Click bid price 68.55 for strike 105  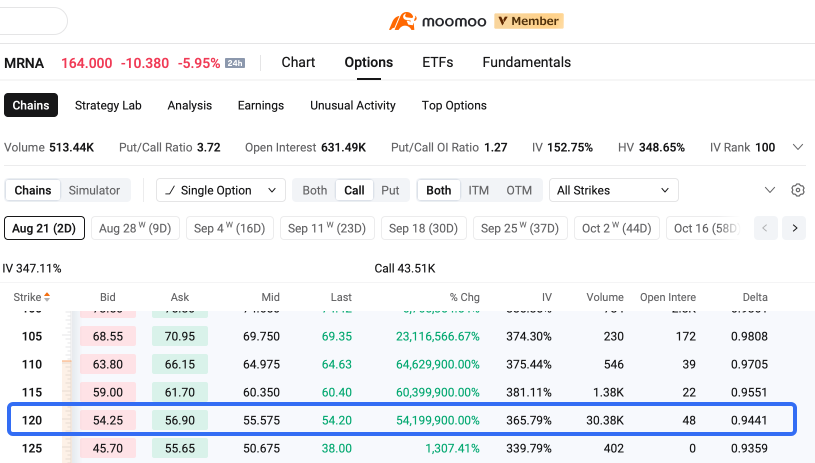point(108,336)
